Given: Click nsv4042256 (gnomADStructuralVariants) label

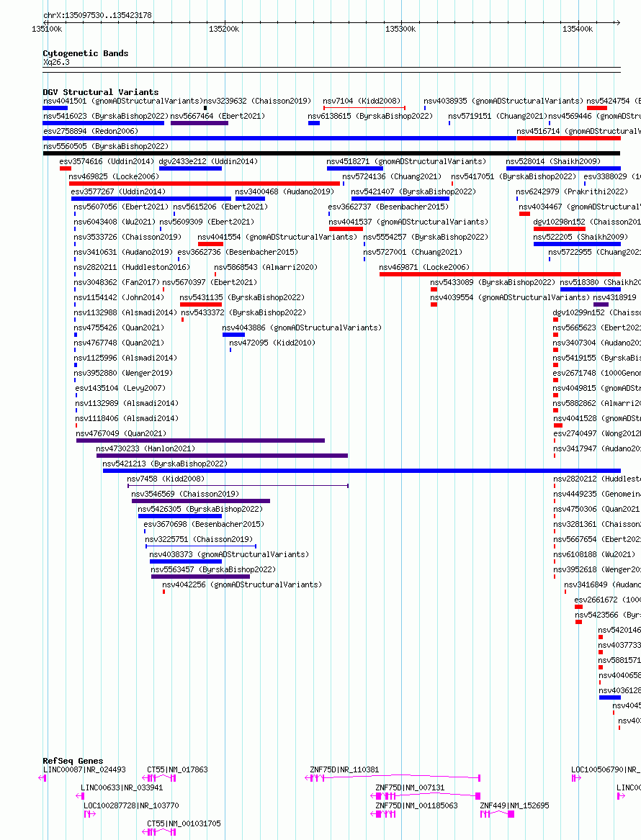Looking at the screenshot, I should click(242, 585).
